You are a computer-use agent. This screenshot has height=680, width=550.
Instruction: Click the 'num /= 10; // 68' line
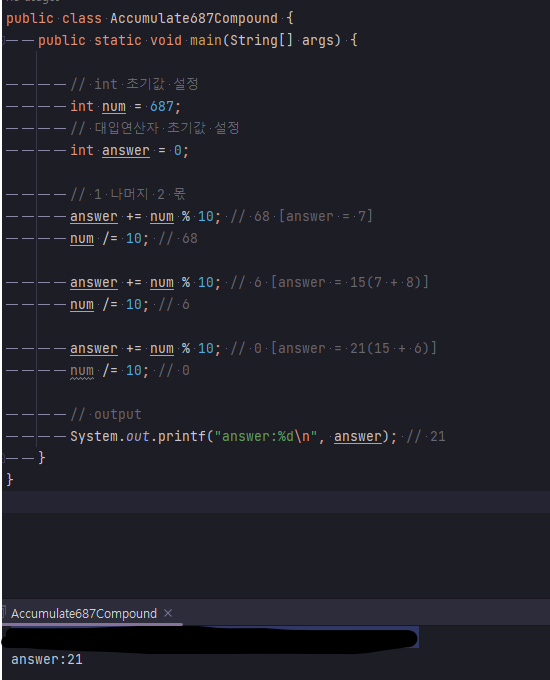coord(134,239)
